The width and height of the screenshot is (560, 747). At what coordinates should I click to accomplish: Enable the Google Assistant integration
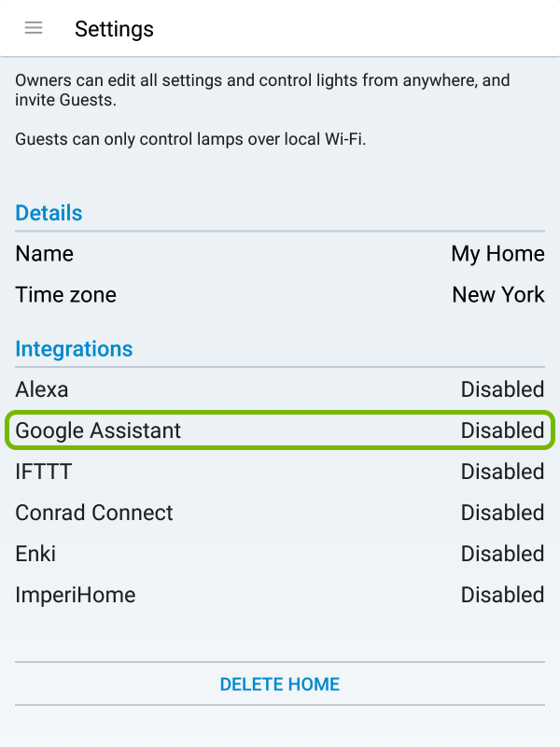coord(280,430)
